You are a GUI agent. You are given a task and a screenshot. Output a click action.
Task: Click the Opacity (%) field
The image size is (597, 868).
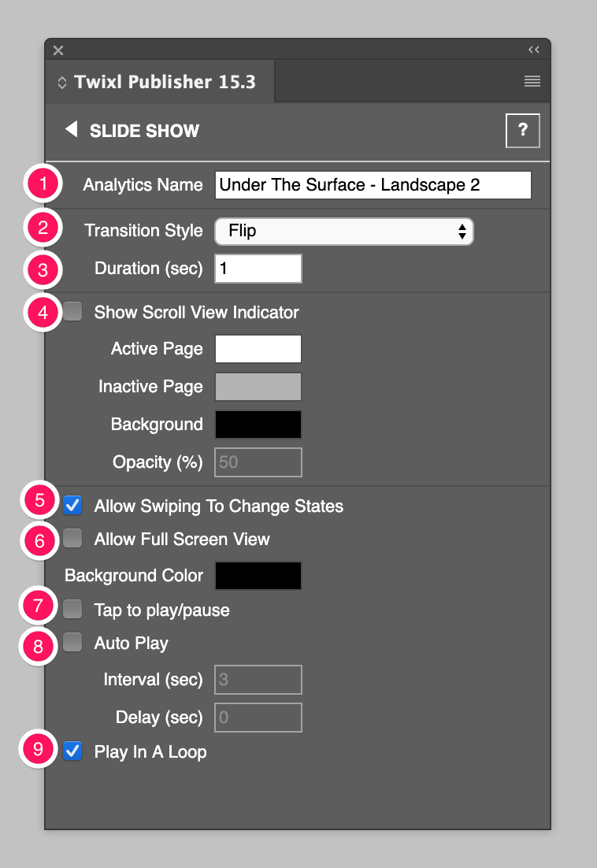(258, 462)
